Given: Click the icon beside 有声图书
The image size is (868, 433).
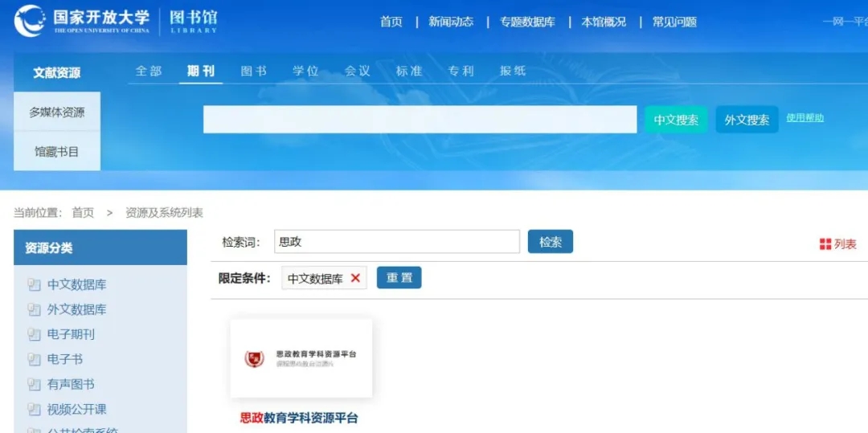Looking at the screenshot, I should [35, 384].
